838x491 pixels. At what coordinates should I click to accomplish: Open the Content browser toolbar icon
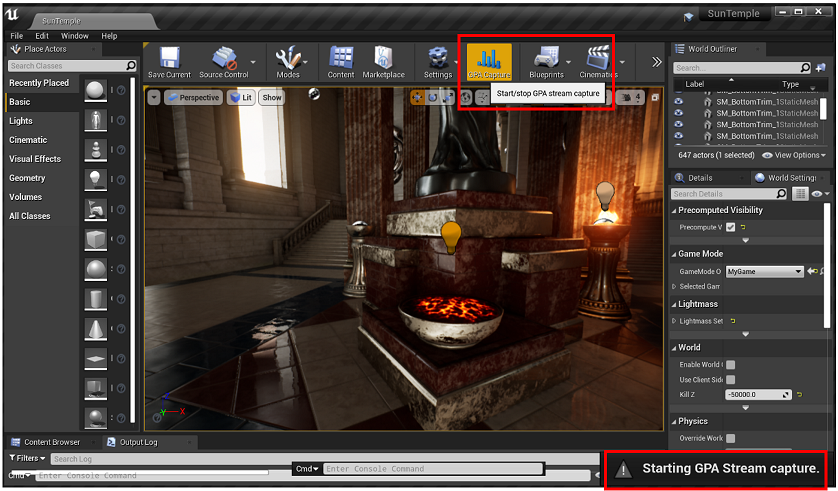click(x=341, y=62)
